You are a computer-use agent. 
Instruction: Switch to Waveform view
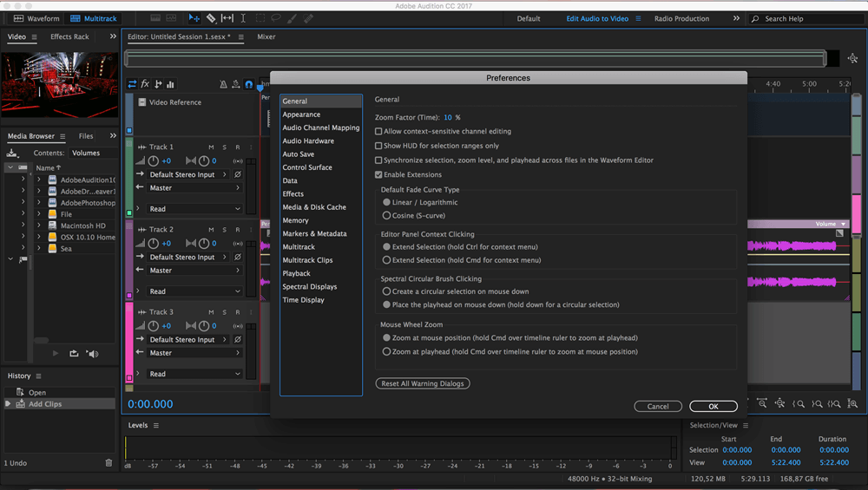[36, 18]
